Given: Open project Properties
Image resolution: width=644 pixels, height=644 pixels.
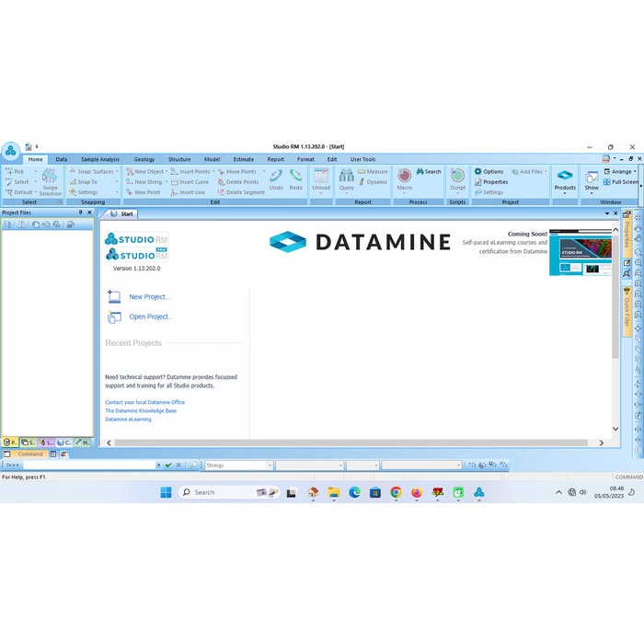Looking at the screenshot, I should pos(491,181).
